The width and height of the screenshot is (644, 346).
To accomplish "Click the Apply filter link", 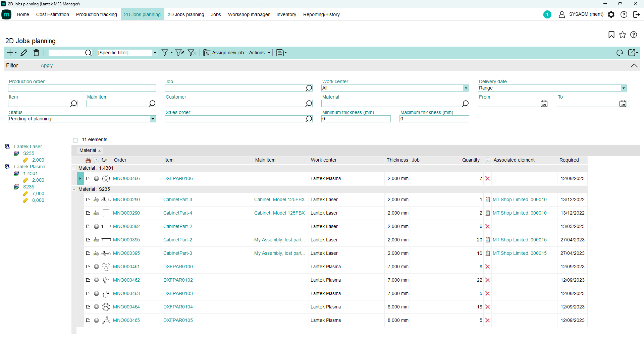I will click(x=47, y=66).
